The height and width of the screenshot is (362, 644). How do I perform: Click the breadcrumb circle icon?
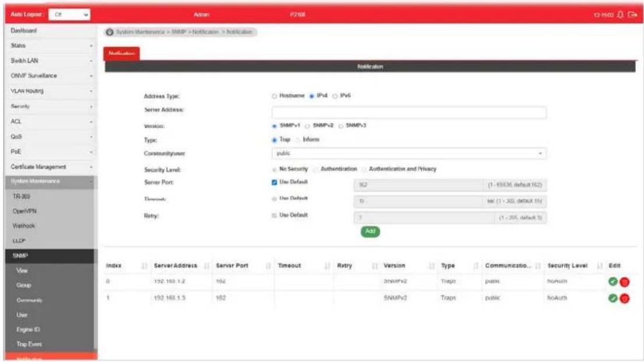[110, 32]
